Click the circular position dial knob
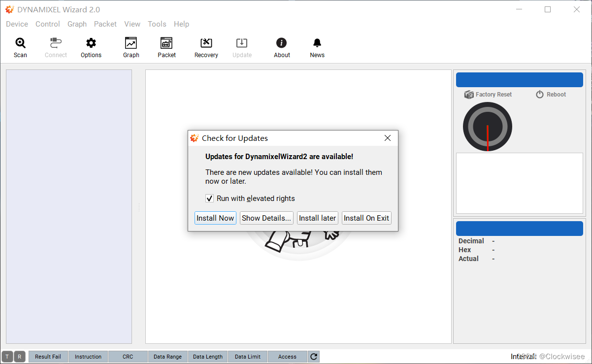The image size is (592, 364). point(488,127)
